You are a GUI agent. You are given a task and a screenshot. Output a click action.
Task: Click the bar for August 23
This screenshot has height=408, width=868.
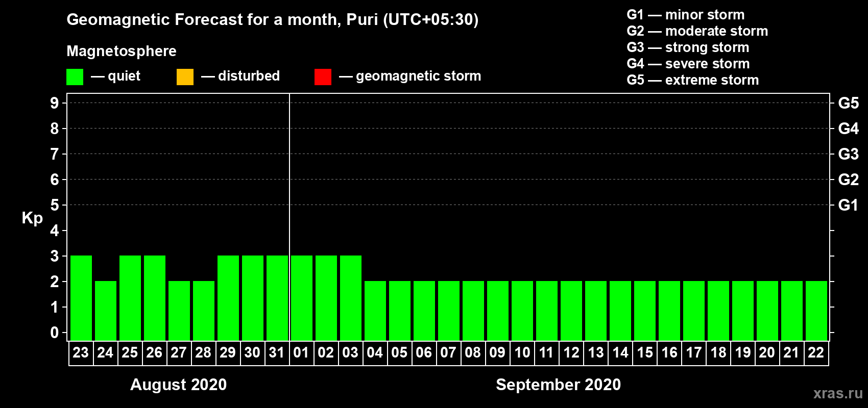(81, 298)
